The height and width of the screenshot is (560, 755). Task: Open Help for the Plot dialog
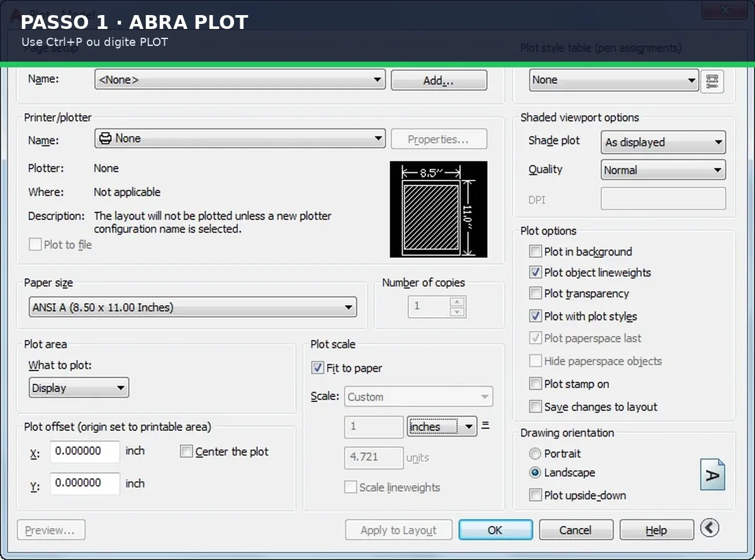(656, 530)
